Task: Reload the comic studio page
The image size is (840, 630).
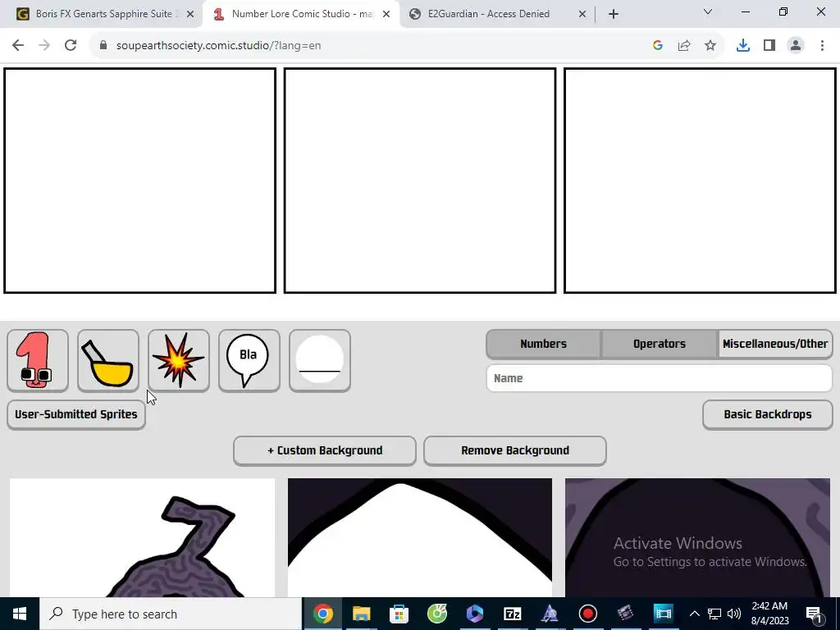Action: pyautogui.click(x=71, y=46)
